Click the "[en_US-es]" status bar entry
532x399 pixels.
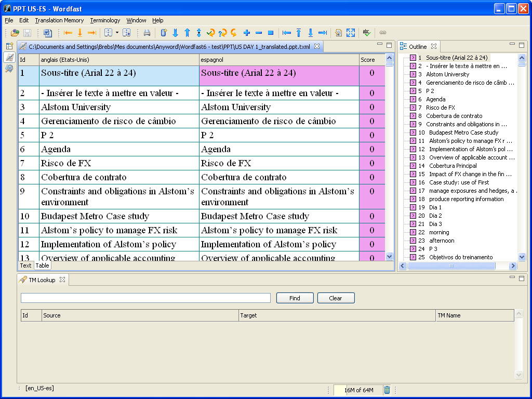pyautogui.click(x=39, y=388)
